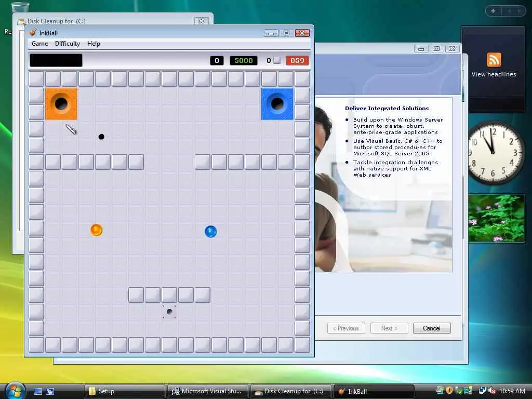The height and width of the screenshot is (399, 532).
Task: Click the black upcoming-balls preview box
Action: 56,60
